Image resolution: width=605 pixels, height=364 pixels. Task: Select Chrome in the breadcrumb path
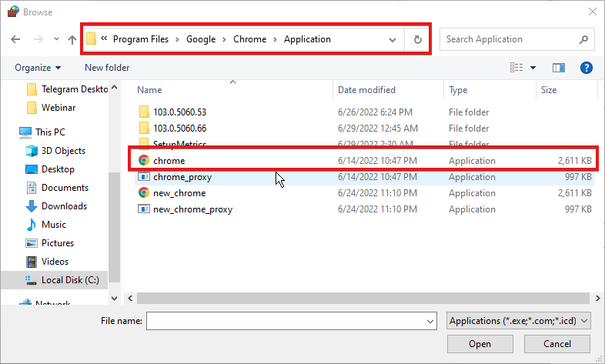click(249, 39)
